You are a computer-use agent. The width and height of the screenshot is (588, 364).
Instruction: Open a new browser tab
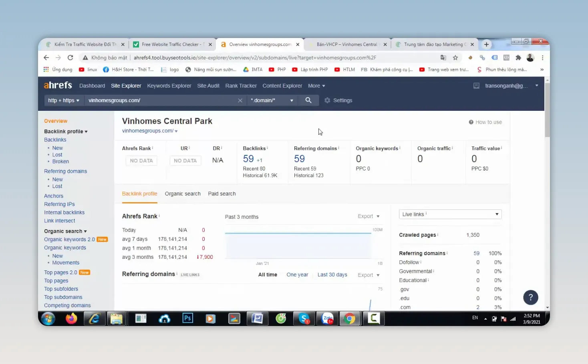click(x=486, y=44)
